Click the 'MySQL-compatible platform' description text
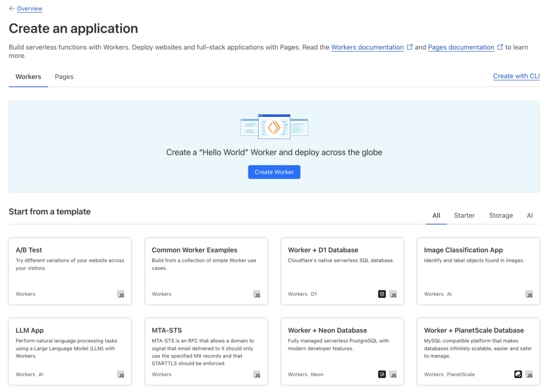This screenshot has width=549, height=392. 478,348
